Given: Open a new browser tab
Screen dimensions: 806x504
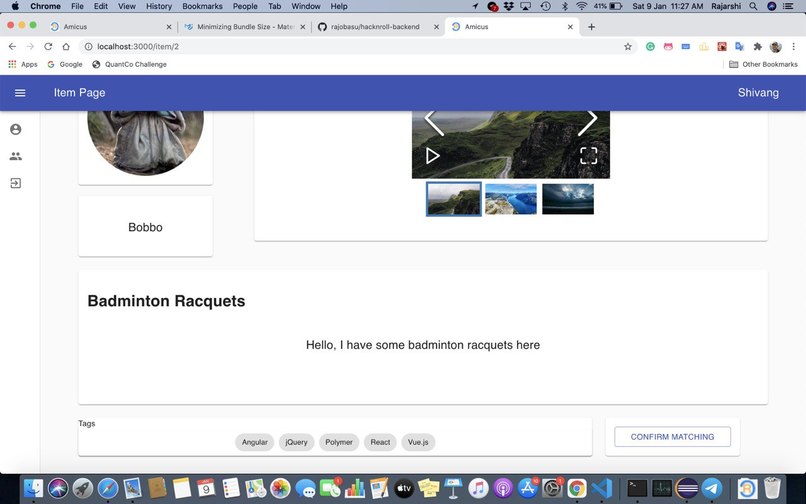Looking at the screenshot, I should [x=592, y=27].
